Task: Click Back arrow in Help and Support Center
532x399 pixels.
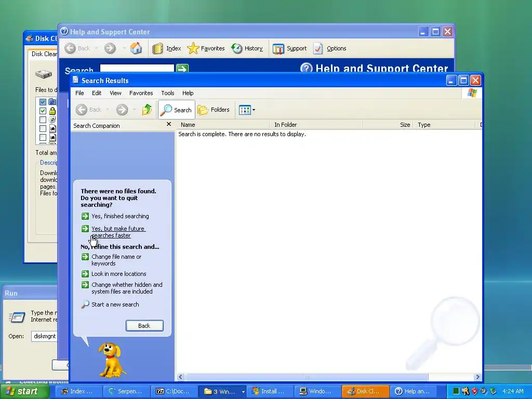Action: (70, 48)
